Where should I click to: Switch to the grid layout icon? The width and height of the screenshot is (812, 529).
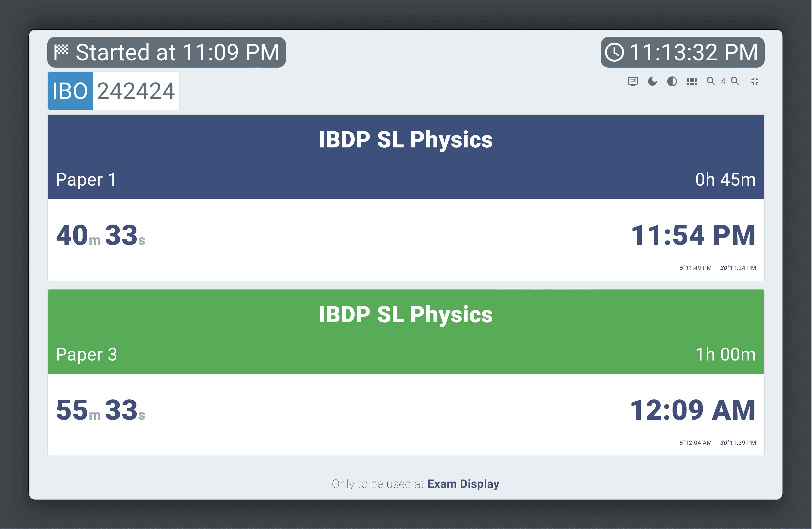691,81
